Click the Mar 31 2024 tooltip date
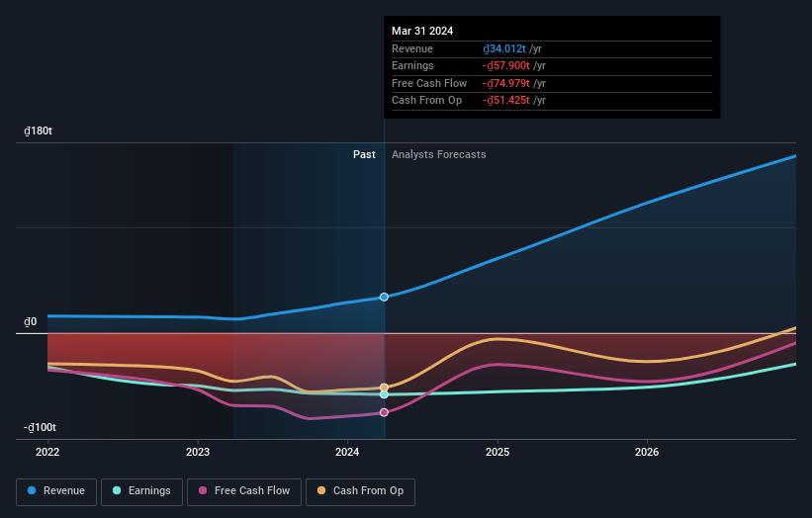Screen dimensions: 812x518 click(x=422, y=31)
